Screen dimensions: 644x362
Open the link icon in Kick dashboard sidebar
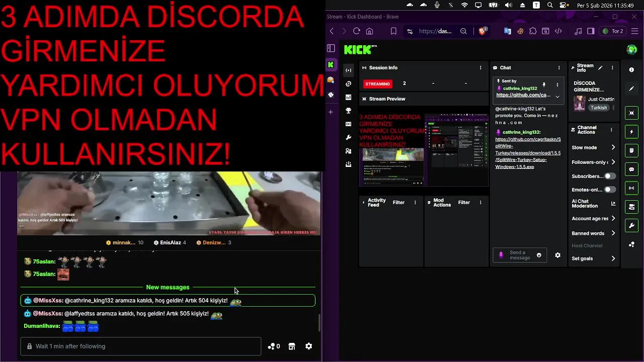coord(348,84)
